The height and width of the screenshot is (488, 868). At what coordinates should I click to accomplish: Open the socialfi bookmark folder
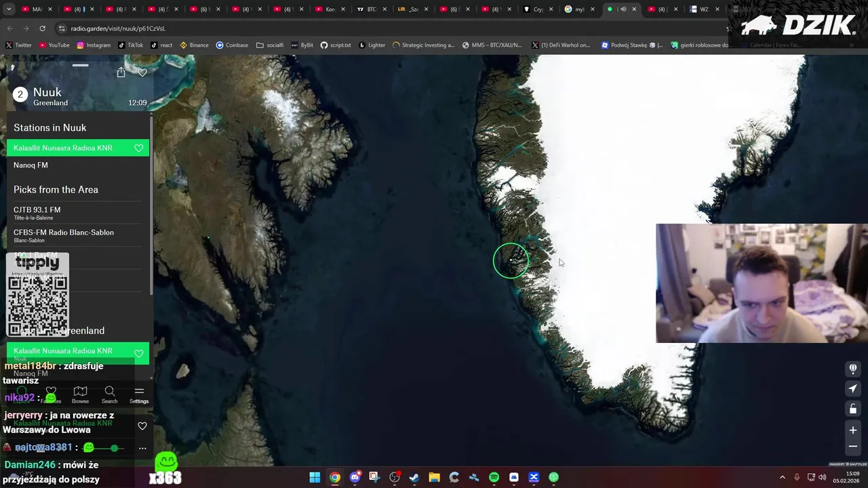coord(270,45)
